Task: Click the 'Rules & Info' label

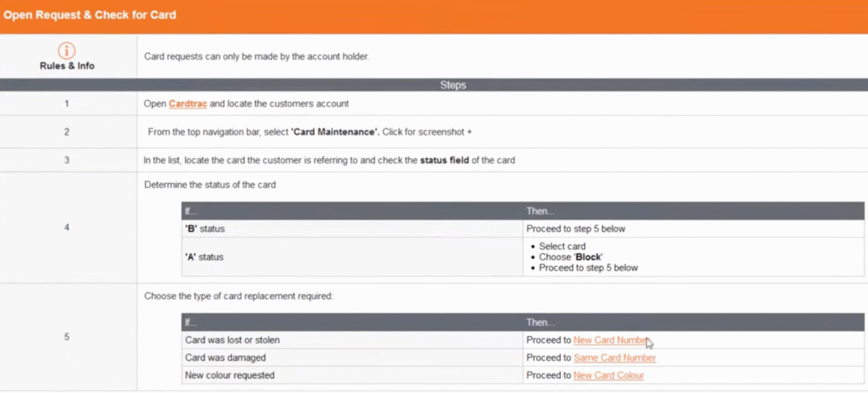Action: click(x=67, y=66)
